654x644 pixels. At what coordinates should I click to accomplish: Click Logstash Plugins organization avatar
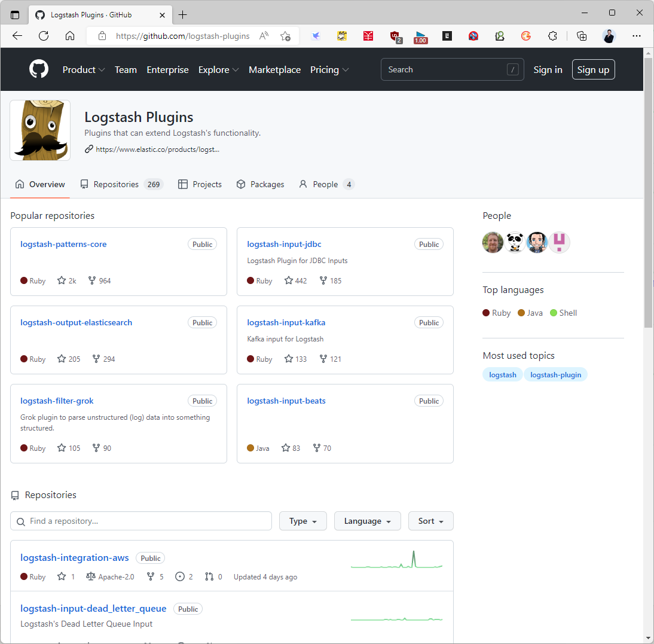click(40, 130)
